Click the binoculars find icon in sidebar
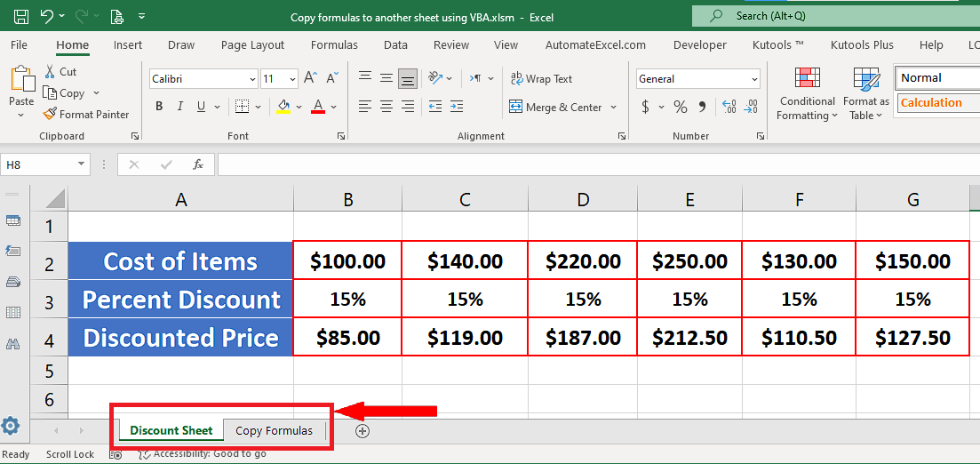Screen dimensions: 980x464 [12, 343]
